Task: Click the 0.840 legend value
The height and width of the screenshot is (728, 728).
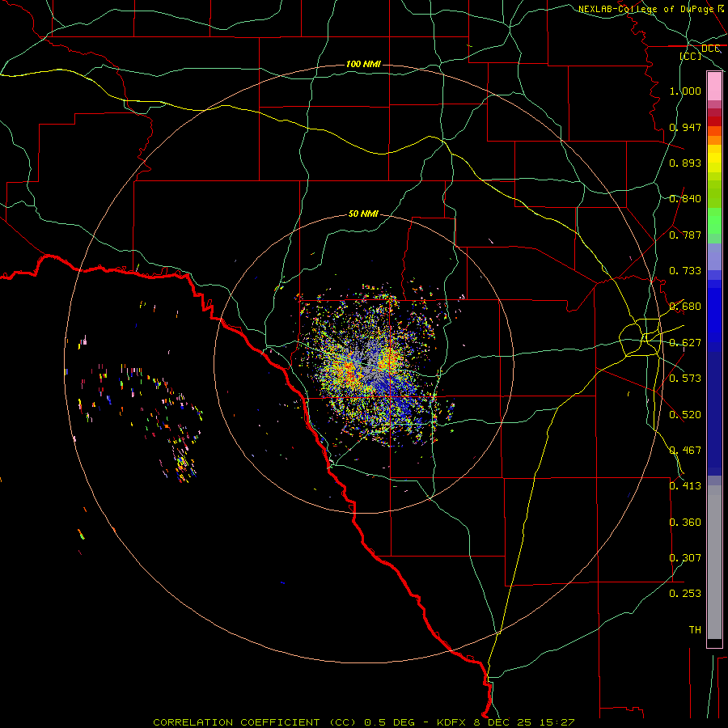Action: click(685, 199)
